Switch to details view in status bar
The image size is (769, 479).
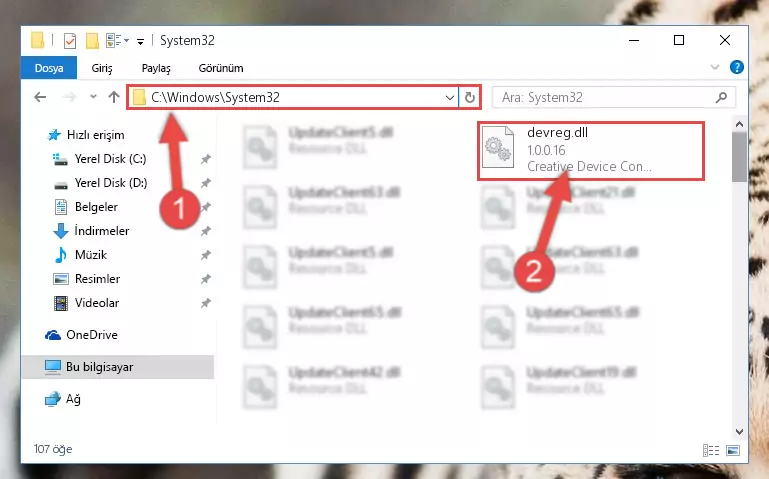(x=711, y=450)
